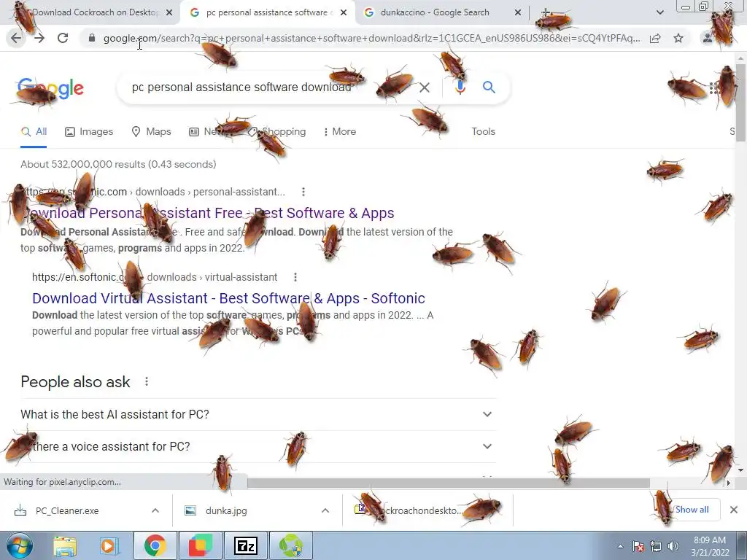Open options for personal-assistant result
Screen dimensions: 747x560
tap(303, 192)
